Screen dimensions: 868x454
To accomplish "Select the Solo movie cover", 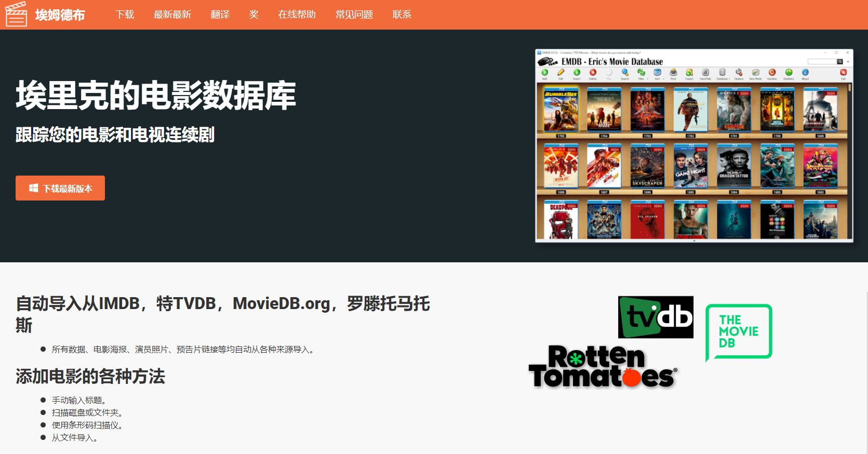I will (561, 166).
